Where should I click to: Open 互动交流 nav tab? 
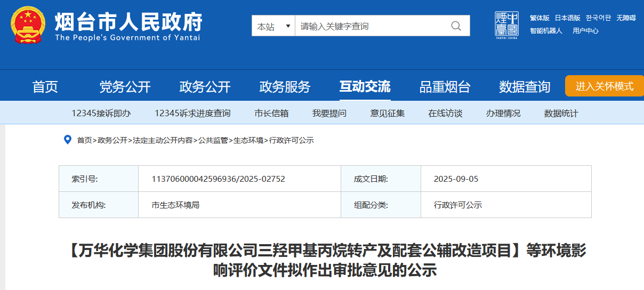click(365, 86)
